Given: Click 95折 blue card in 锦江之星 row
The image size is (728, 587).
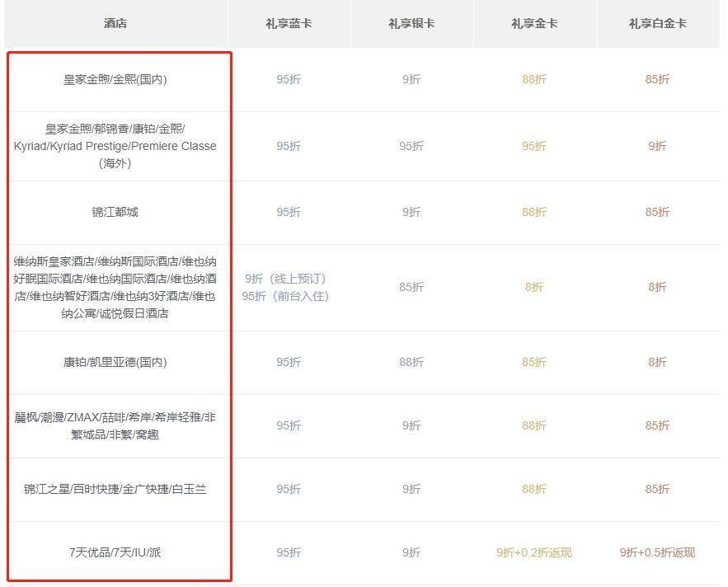Looking at the screenshot, I should (x=289, y=489).
